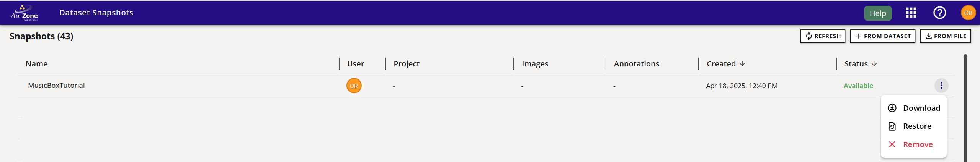Click the question mark help icon
The image size is (980, 162).
[x=939, y=13]
